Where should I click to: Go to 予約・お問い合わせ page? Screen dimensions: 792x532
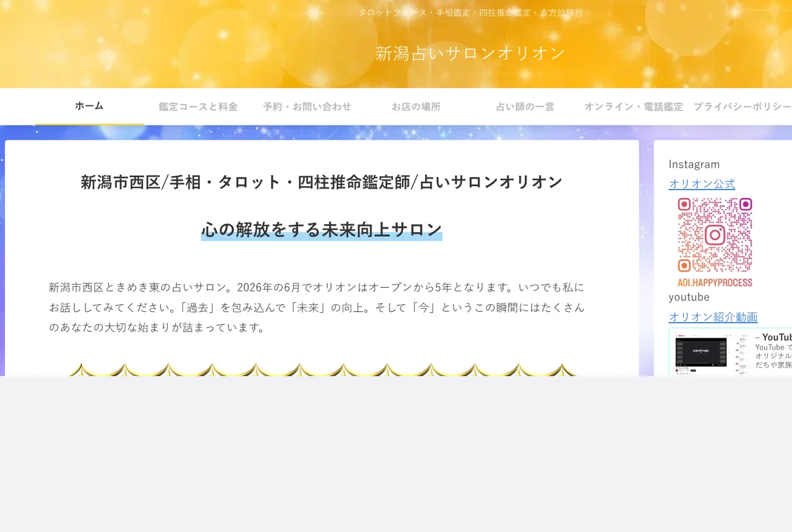(x=307, y=106)
